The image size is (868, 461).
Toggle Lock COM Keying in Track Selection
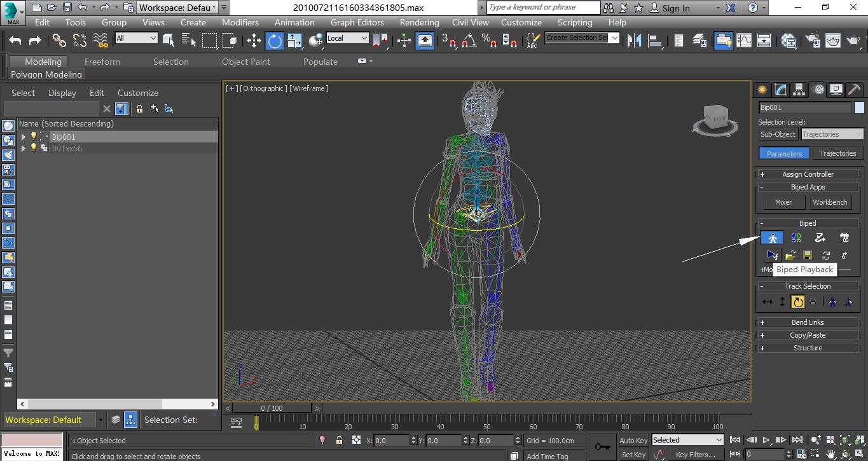point(813,302)
